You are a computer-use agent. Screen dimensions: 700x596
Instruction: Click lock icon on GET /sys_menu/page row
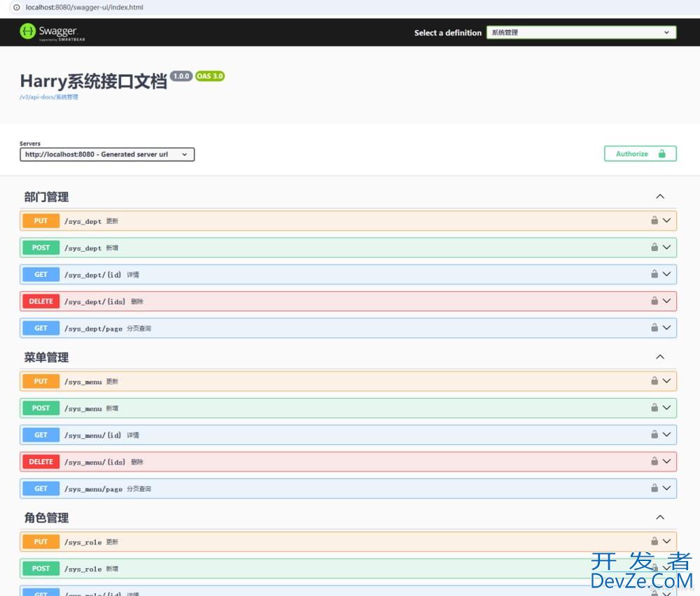654,488
